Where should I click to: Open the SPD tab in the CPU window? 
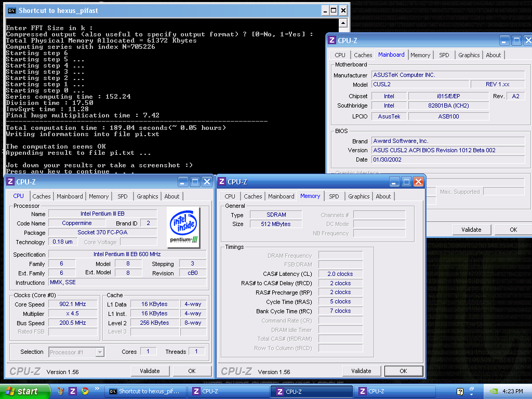click(122, 196)
